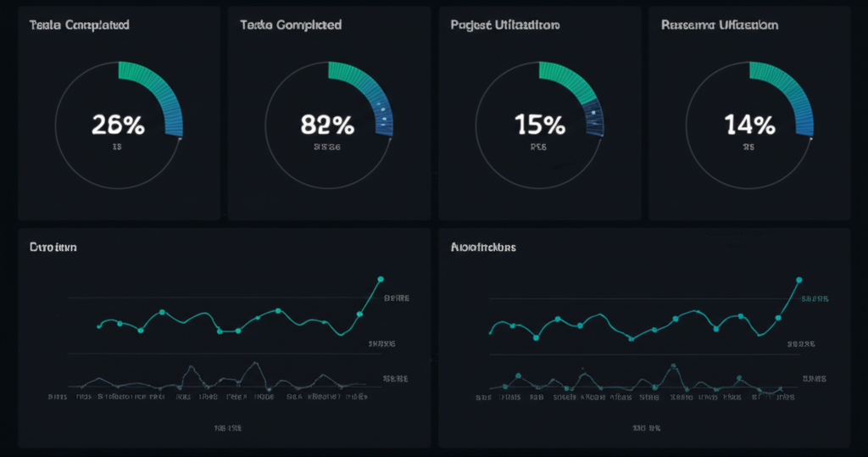This screenshot has width=868, height=457.
Task: Click the bottom-left line chart's title
Action: pos(53,248)
